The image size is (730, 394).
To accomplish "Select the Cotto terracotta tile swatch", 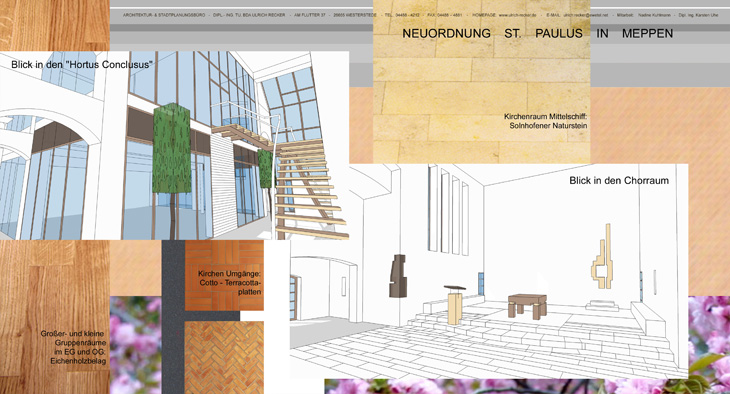I will coord(224,275).
